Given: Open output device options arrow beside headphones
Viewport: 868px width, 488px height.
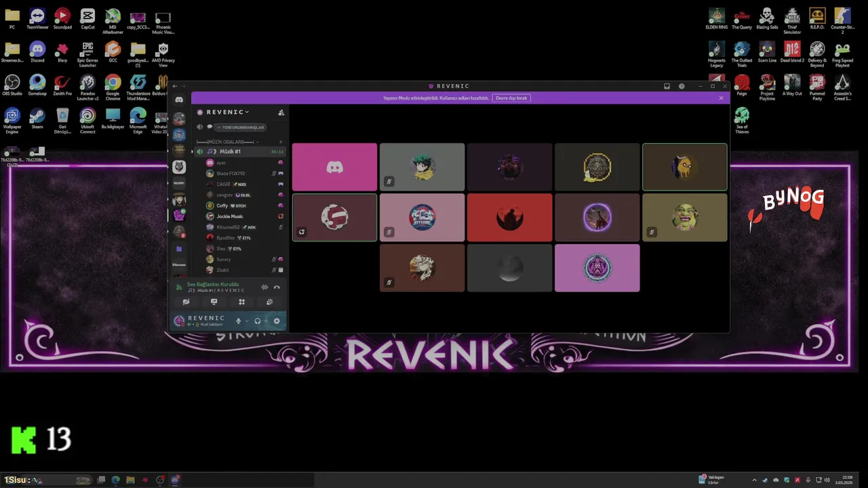Looking at the screenshot, I should [266, 321].
